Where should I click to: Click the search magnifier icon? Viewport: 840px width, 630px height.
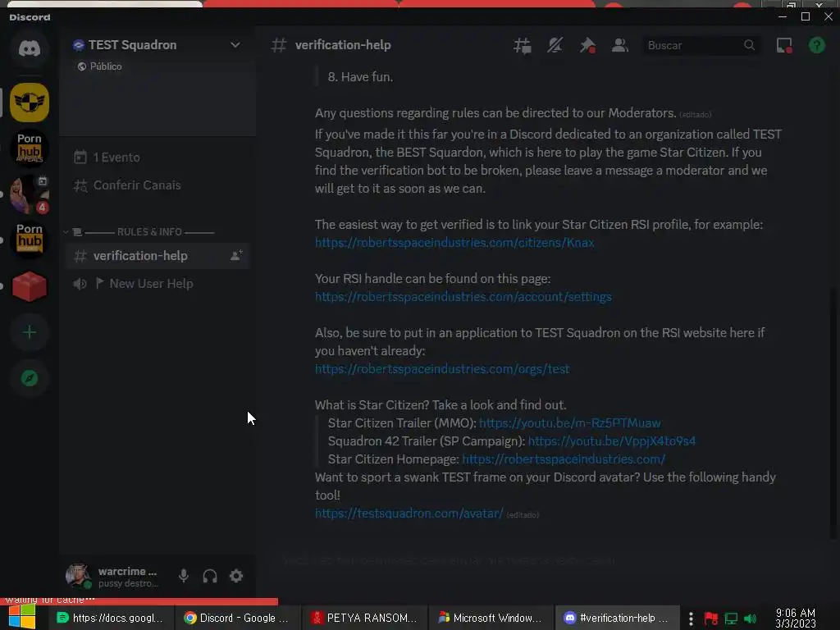point(749,46)
